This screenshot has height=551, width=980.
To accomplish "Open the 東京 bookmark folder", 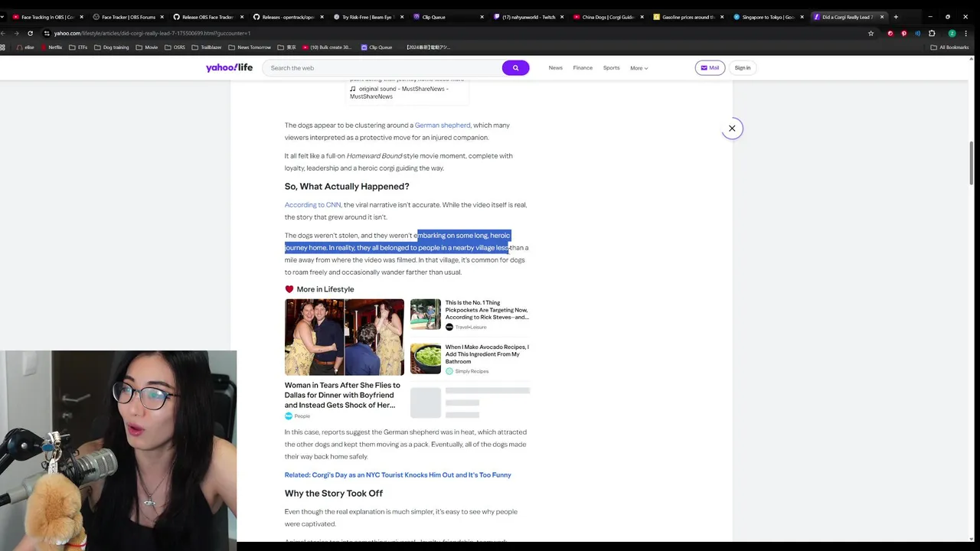I will (287, 47).
